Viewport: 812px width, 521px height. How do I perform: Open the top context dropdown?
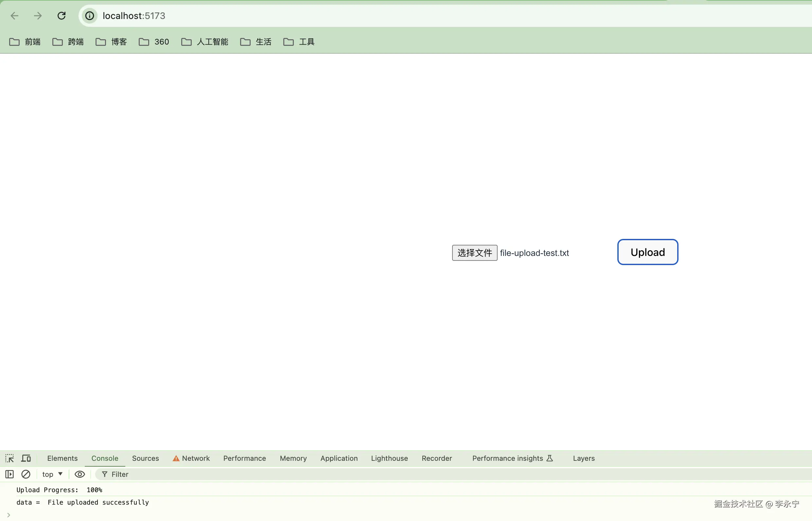[x=52, y=474]
